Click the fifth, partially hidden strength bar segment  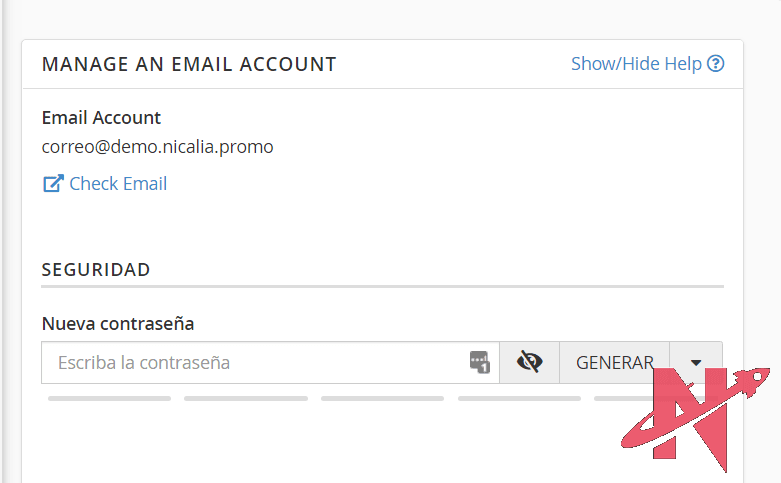click(613, 398)
